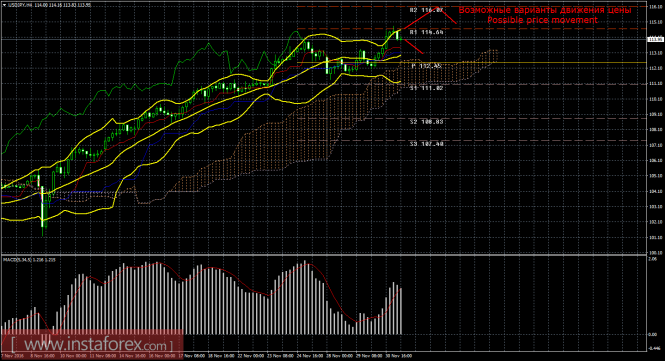Click the 2.06 MACD scale value

[653, 258]
